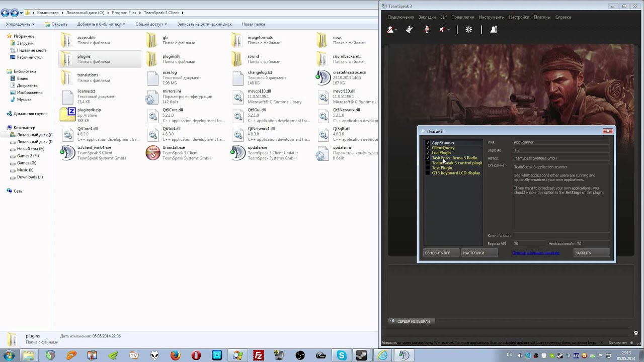
Task: Open the away status dropdown arrow
Action: pos(396,30)
